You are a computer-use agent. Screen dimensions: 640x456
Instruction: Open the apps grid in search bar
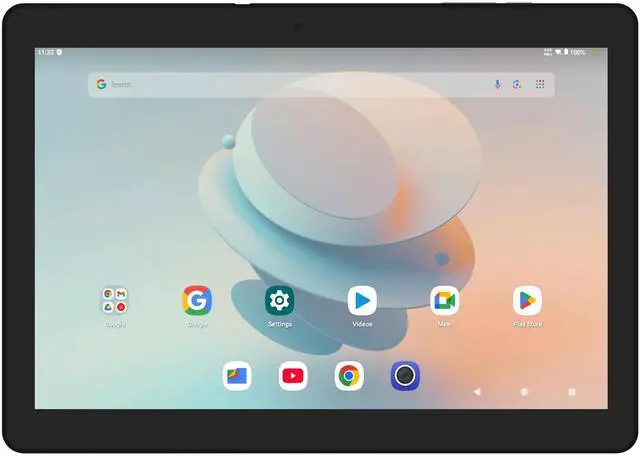540,85
